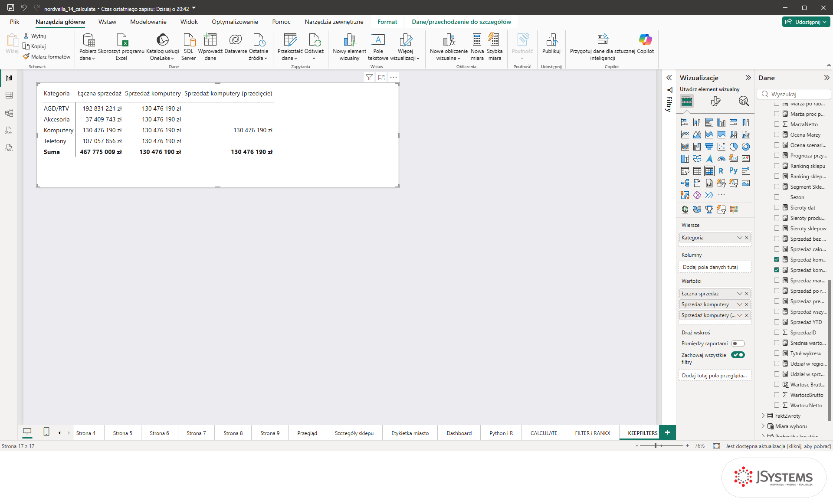Choose the gauge visualization icon

[x=721, y=159]
